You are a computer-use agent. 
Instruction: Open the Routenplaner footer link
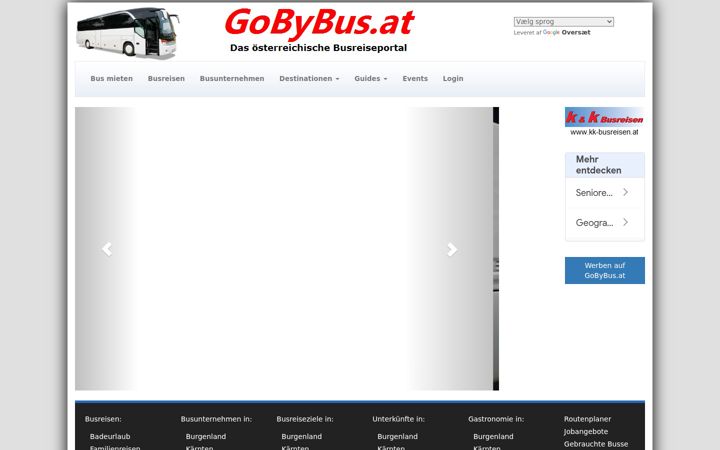587,419
